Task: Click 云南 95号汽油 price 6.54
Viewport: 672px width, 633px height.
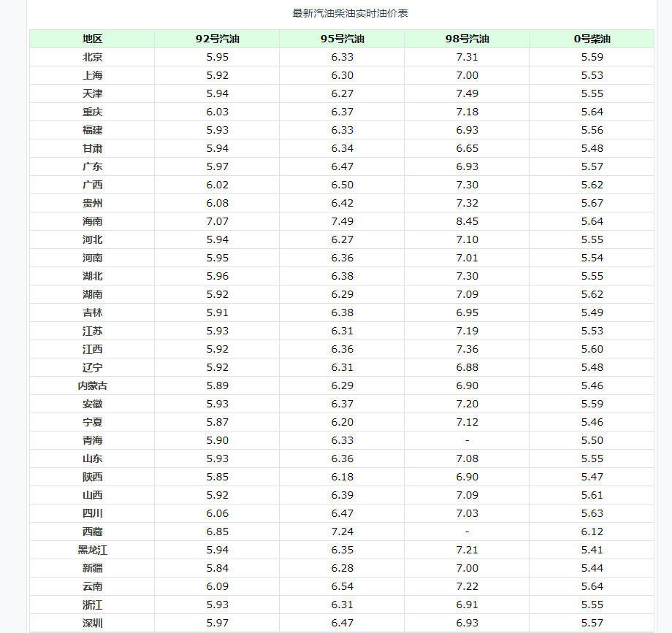Action: [x=342, y=586]
